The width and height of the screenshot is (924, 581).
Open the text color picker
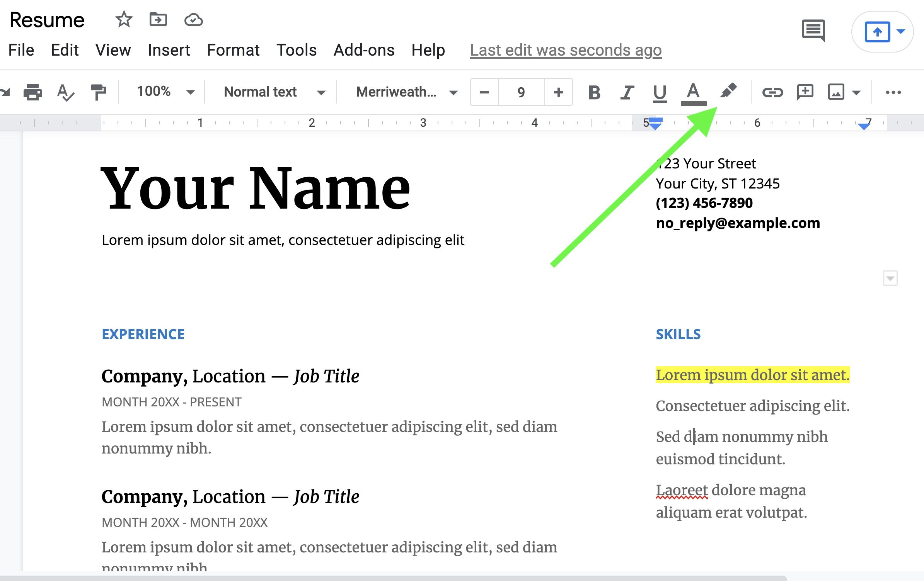coord(694,93)
